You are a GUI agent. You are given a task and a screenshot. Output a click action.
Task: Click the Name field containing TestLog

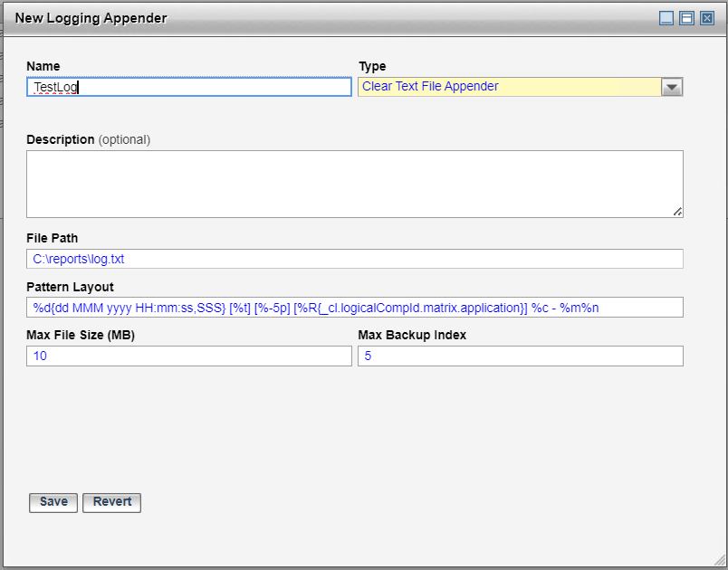[189, 87]
